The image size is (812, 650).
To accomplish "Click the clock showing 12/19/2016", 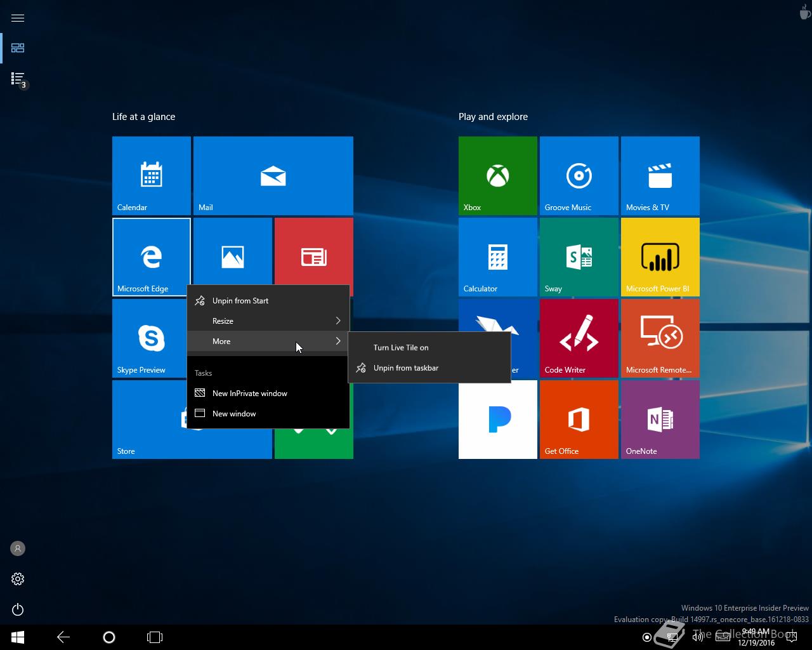I will coord(756,637).
